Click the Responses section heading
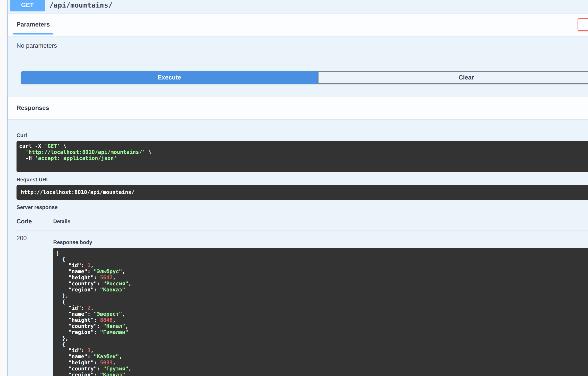Screen dimensions: 588x376 (x=33, y=108)
